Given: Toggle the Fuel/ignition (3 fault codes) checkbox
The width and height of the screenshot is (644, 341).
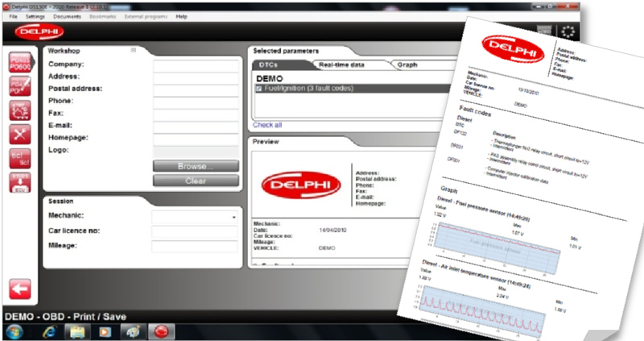Looking at the screenshot, I should tap(258, 89).
